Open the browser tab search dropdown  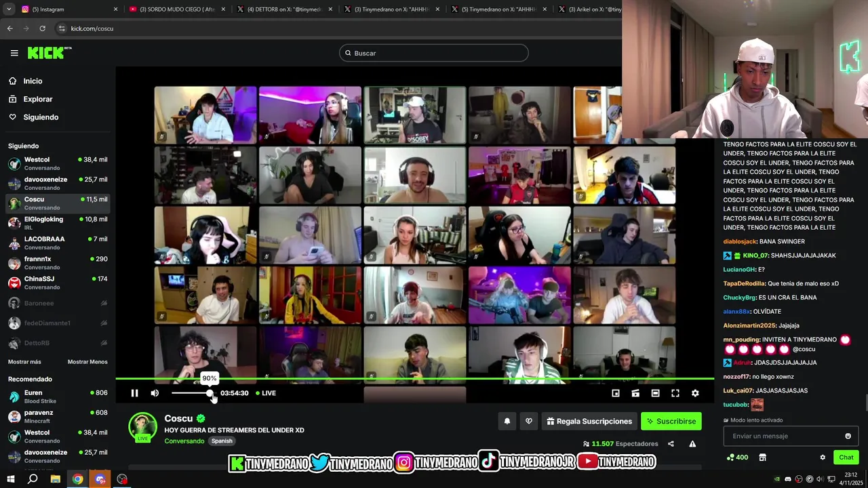9,9
